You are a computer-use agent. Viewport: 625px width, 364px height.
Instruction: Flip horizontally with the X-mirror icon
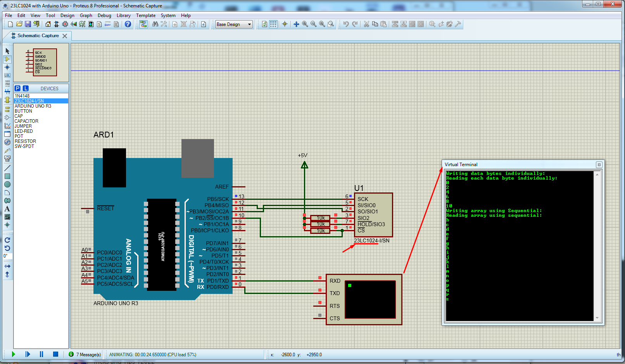click(x=7, y=266)
